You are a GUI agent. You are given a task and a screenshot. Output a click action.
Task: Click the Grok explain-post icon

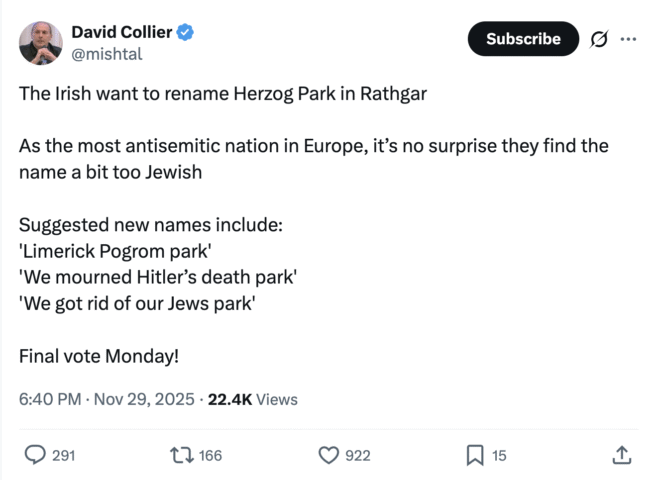(599, 39)
